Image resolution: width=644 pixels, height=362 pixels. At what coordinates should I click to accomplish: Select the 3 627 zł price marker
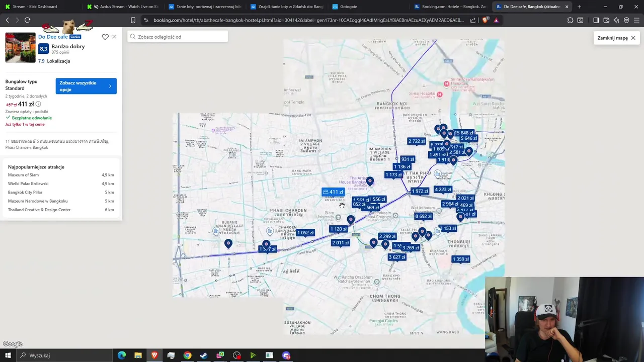click(397, 257)
